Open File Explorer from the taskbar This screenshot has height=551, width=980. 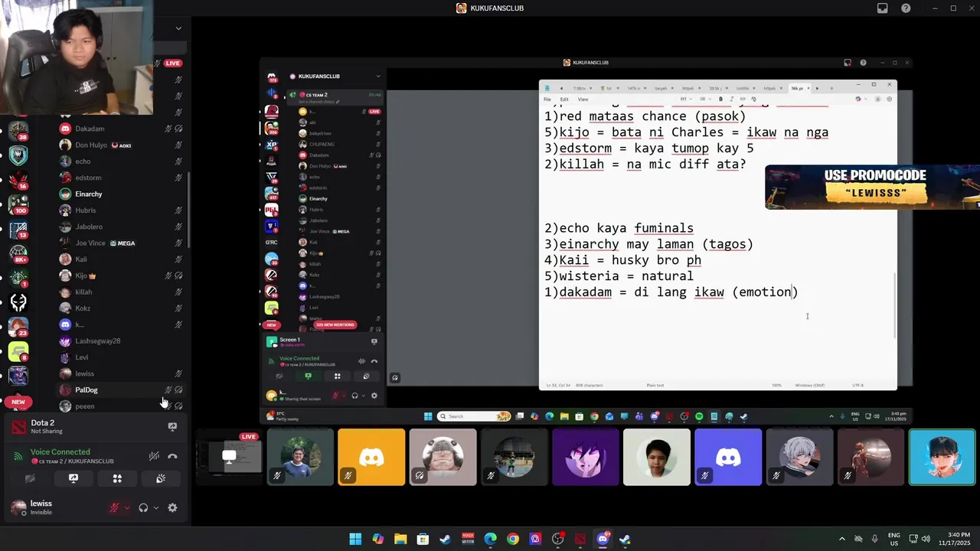point(400,539)
